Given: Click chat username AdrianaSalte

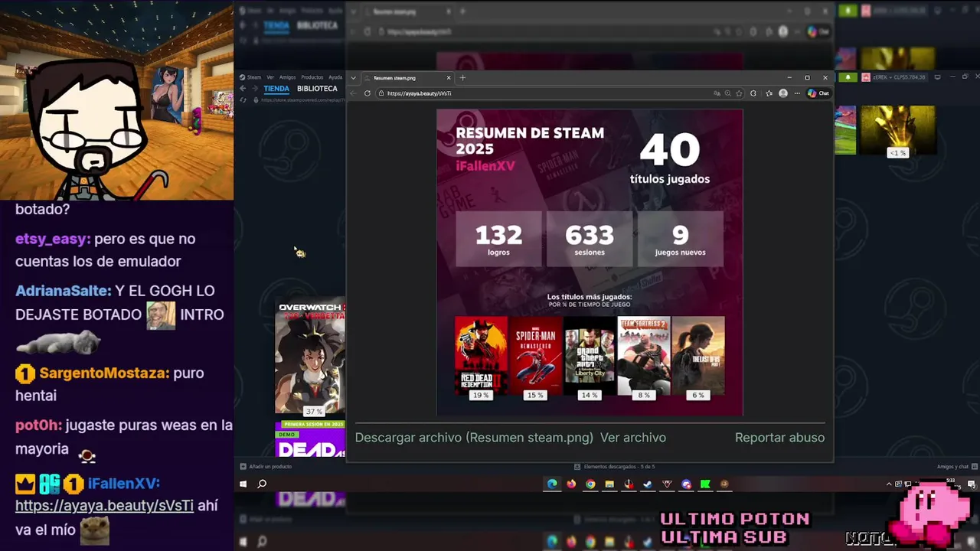Looking at the screenshot, I should (x=64, y=291).
